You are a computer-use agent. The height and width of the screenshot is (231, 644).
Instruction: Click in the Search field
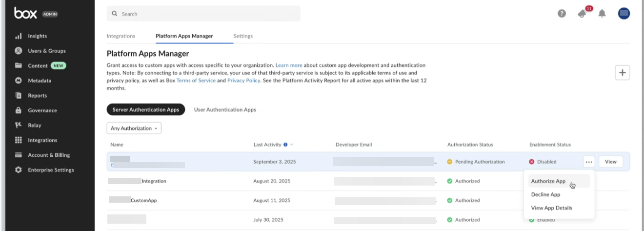203,14
